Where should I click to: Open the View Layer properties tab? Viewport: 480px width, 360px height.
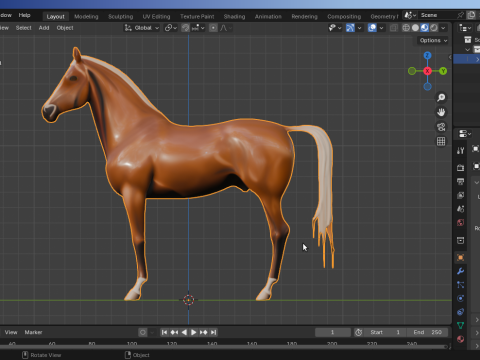click(460, 195)
